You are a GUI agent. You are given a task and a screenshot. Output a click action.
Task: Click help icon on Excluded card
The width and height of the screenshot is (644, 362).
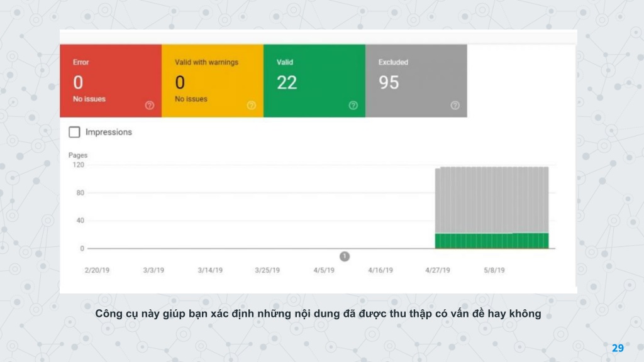coord(455,106)
